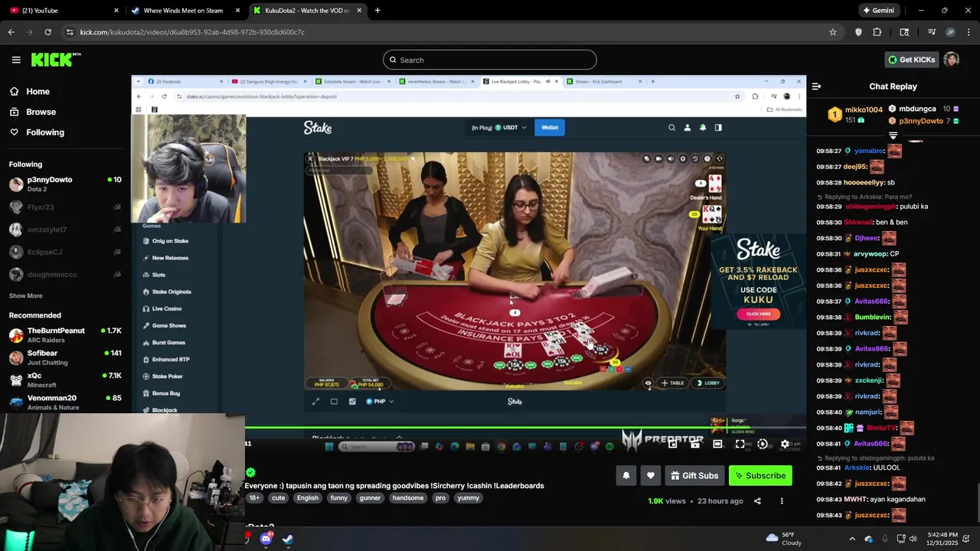Open the Chrome JP profile button

point(950,32)
